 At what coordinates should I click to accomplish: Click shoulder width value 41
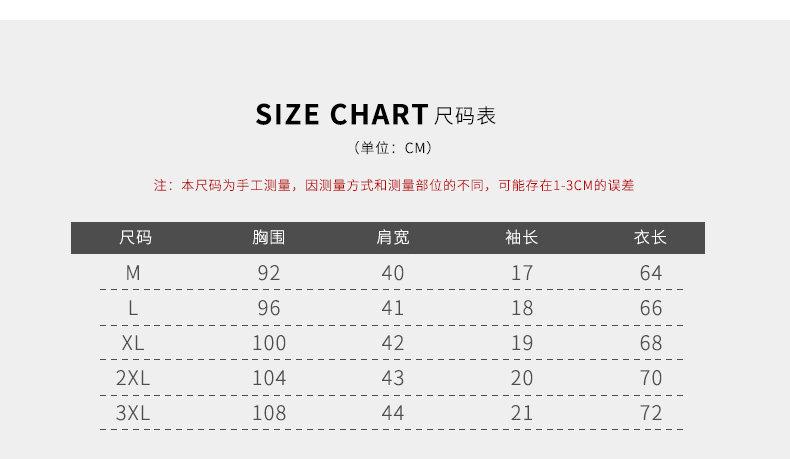coord(393,308)
